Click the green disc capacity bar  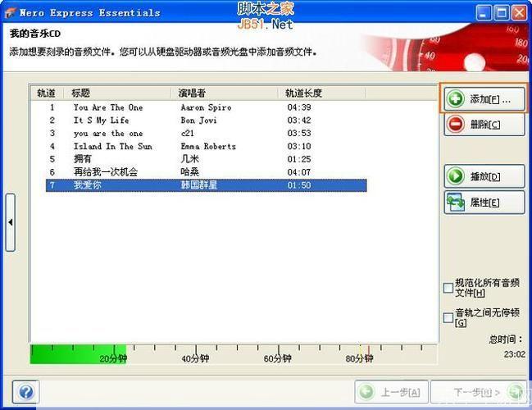78,354
